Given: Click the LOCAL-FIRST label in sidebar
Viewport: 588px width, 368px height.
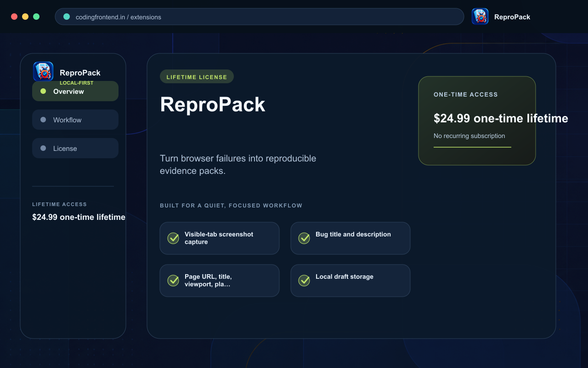Looking at the screenshot, I should coord(77,83).
